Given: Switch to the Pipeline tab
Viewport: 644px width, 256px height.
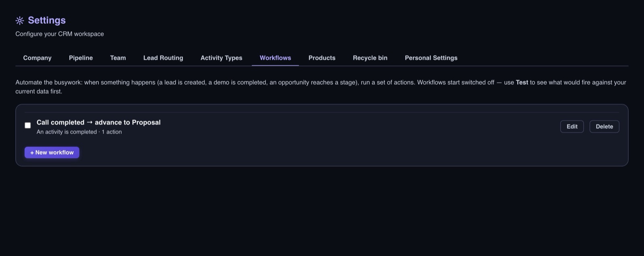Looking at the screenshot, I should tap(81, 58).
